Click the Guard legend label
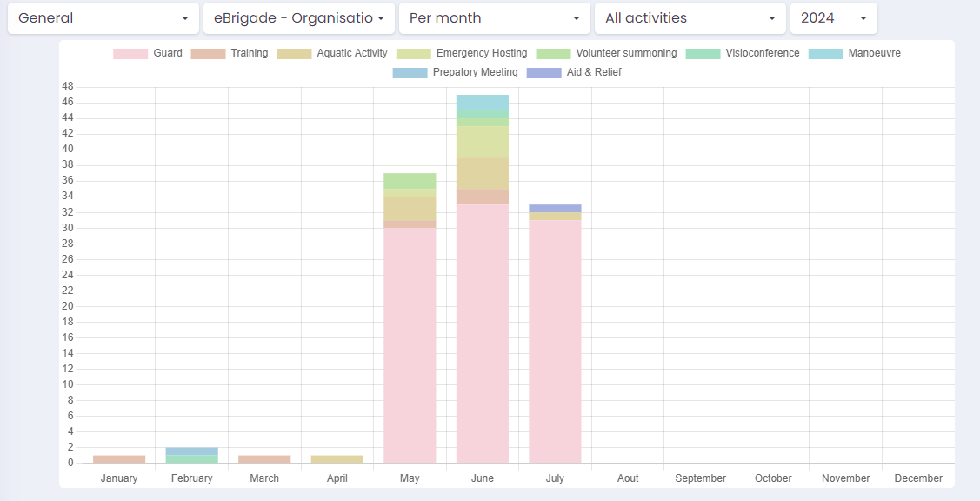 click(x=168, y=53)
